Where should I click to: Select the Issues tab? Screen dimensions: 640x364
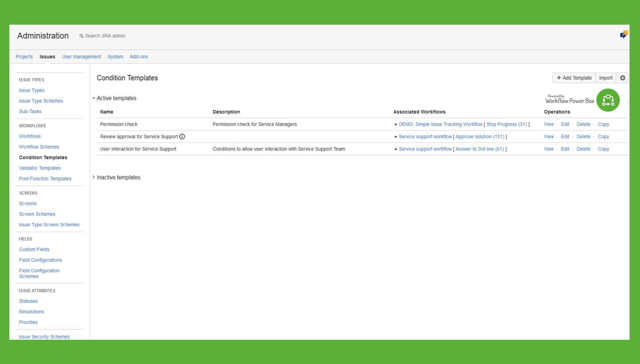pyautogui.click(x=47, y=57)
